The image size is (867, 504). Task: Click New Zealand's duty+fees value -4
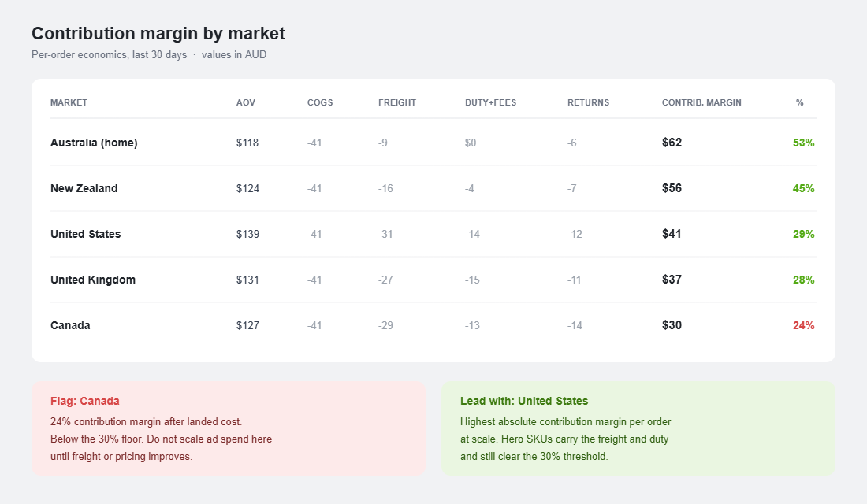(470, 188)
